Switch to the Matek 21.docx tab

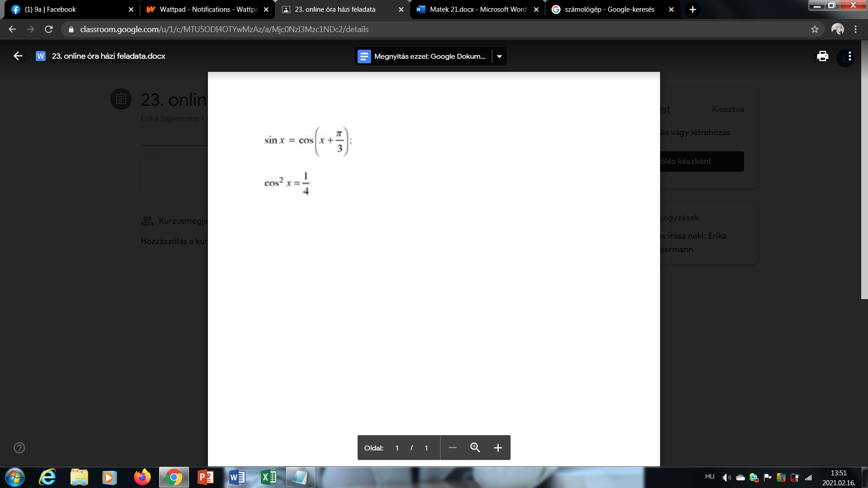(x=477, y=9)
